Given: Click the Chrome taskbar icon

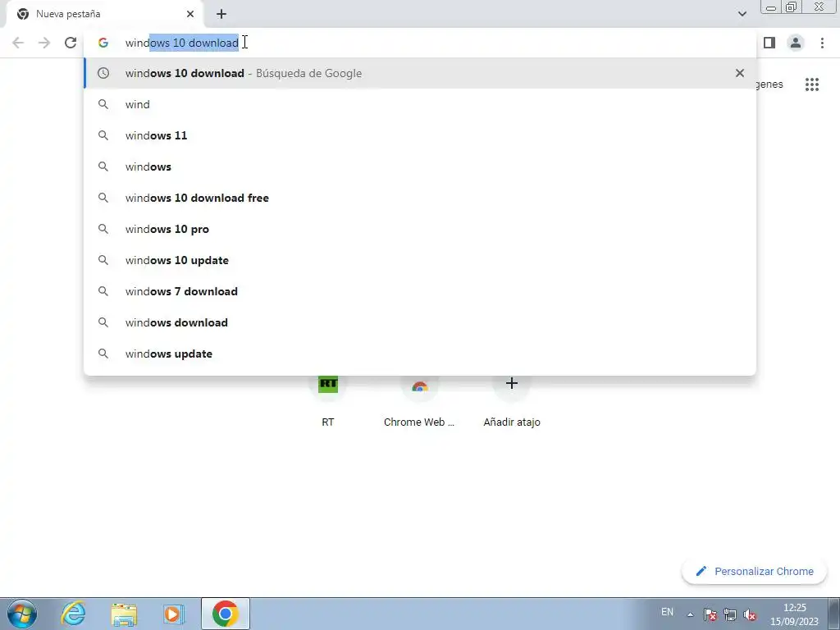Looking at the screenshot, I should pos(226,614).
